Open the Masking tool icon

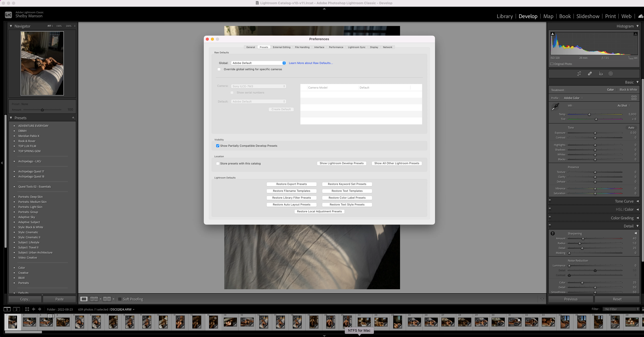[611, 74]
